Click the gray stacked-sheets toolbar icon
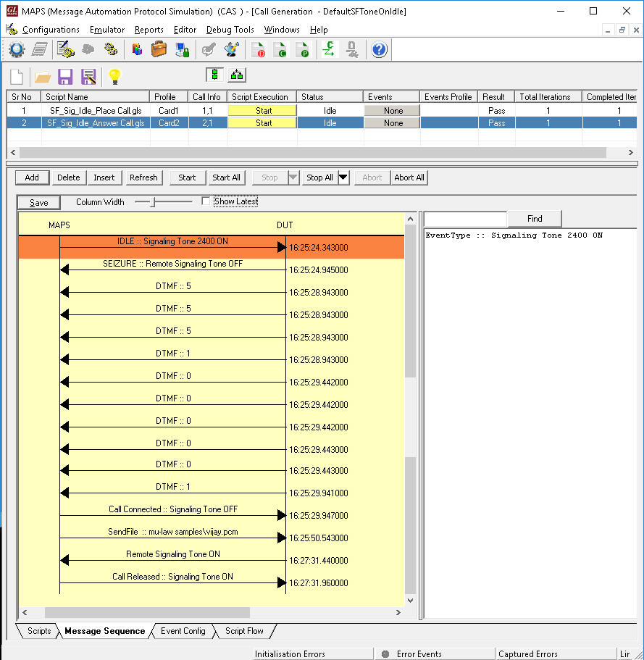 [40, 50]
